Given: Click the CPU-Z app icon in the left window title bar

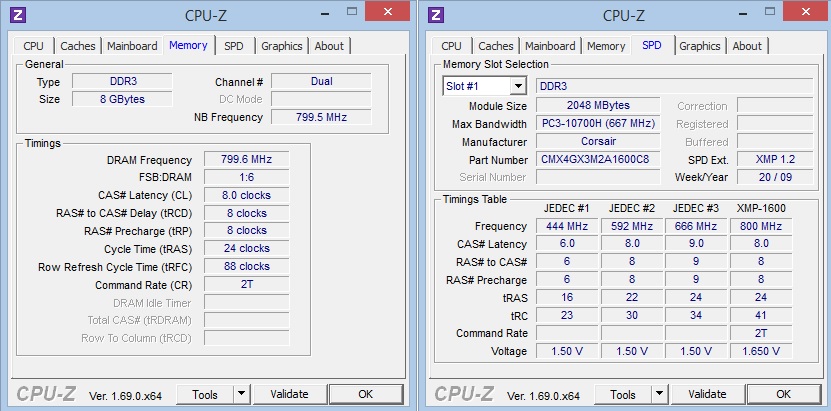Looking at the screenshot, I should [x=18, y=14].
